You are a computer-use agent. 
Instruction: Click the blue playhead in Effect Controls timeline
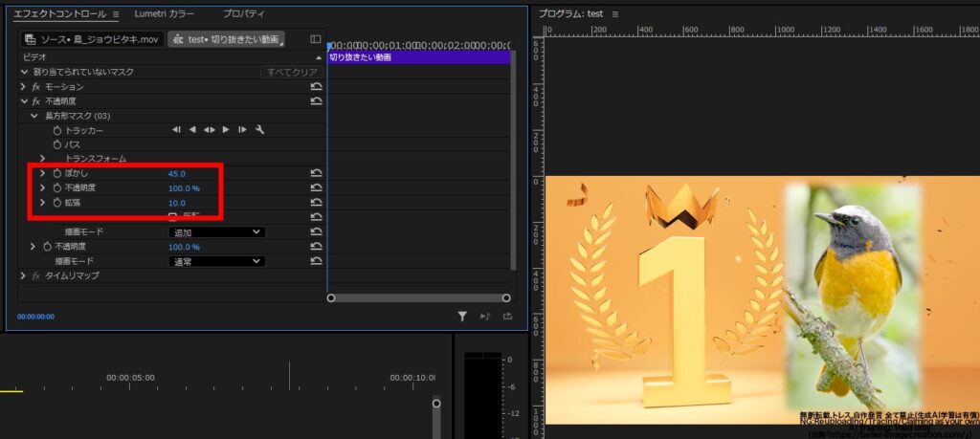pyautogui.click(x=329, y=46)
